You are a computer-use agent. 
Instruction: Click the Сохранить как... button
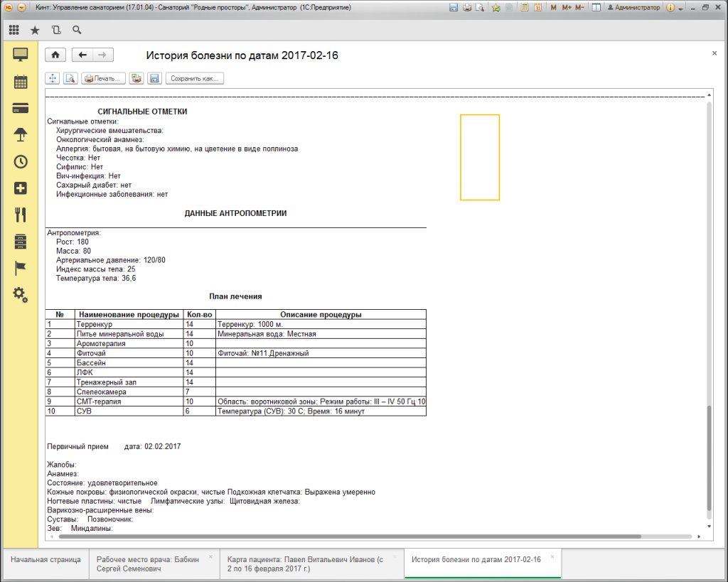(x=194, y=78)
